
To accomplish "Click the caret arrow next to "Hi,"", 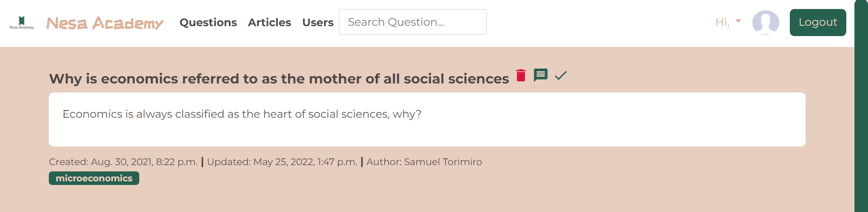I will pyautogui.click(x=738, y=21).
